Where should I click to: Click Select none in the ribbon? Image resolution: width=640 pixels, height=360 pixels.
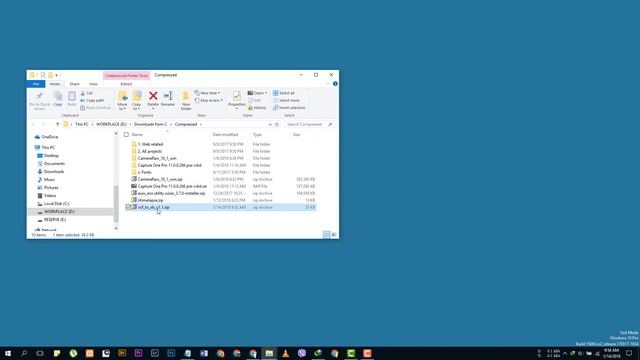[x=286, y=100]
